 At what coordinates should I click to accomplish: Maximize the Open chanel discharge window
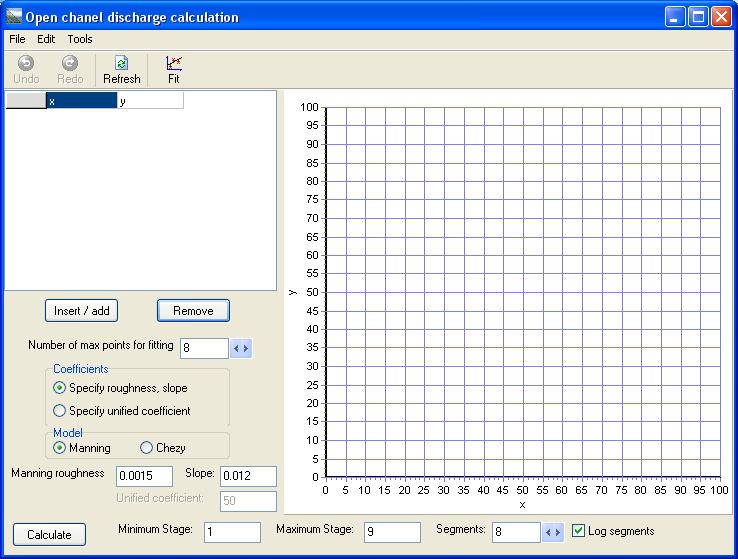tap(698, 17)
